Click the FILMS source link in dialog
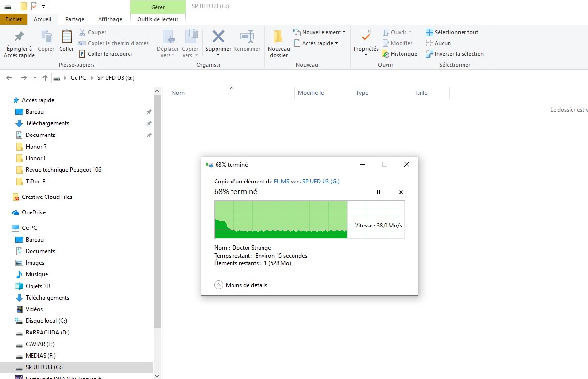Screen dimensions: 588x379 click(281, 182)
